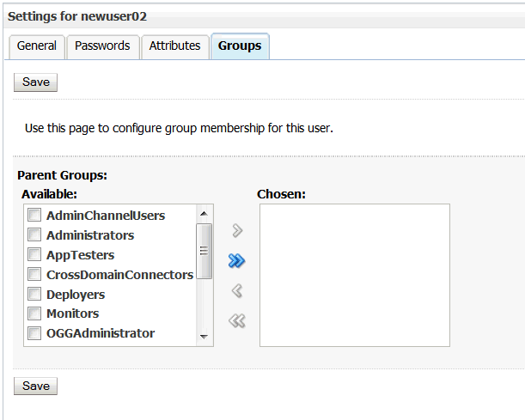Check the Deployers group checkbox
The height and width of the screenshot is (420, 525).
(x=35, y=295)
